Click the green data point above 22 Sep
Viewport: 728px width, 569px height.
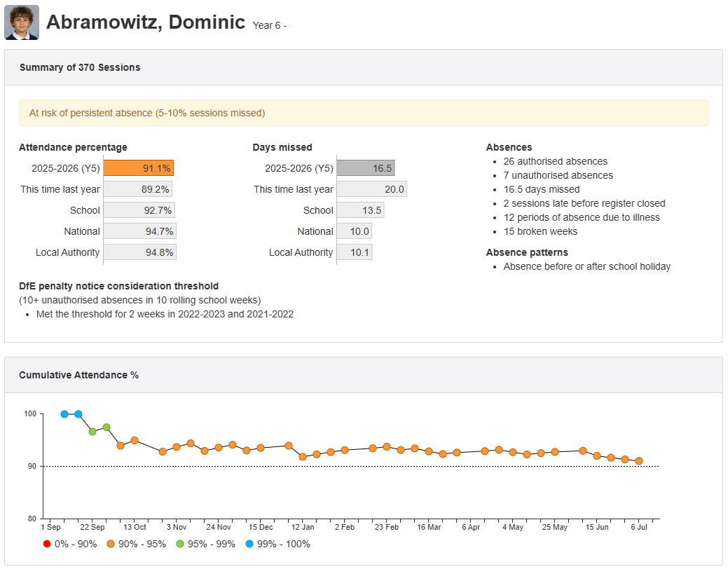pos(92,432)
